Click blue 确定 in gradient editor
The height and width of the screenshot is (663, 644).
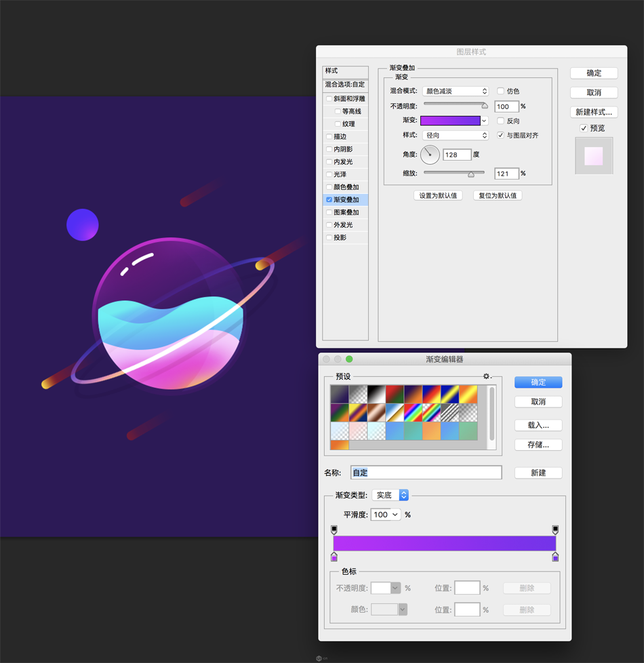[x=538, y=382]
